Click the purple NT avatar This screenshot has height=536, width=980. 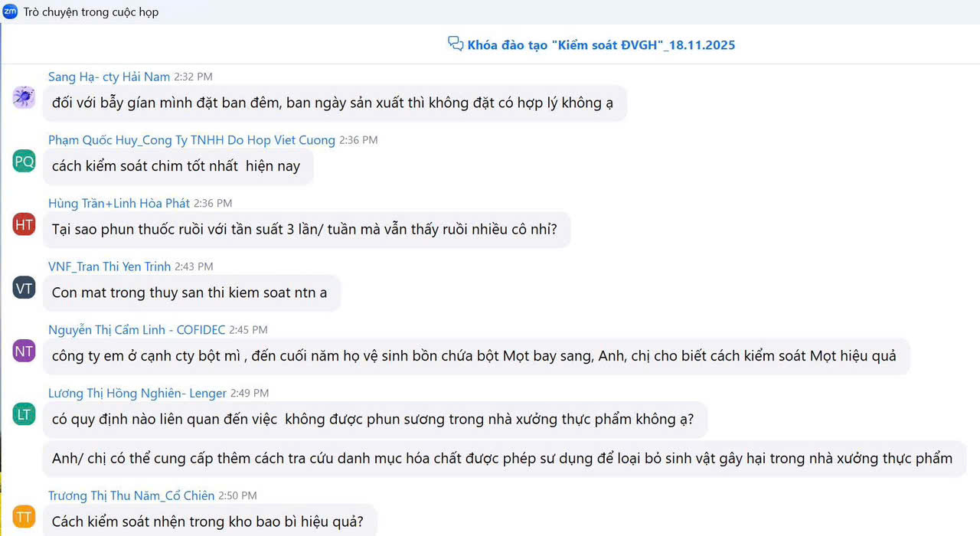tap(24, 351)
